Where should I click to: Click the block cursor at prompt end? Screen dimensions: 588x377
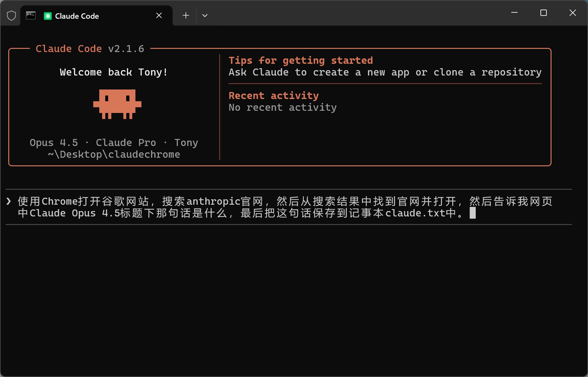[473, 213]
